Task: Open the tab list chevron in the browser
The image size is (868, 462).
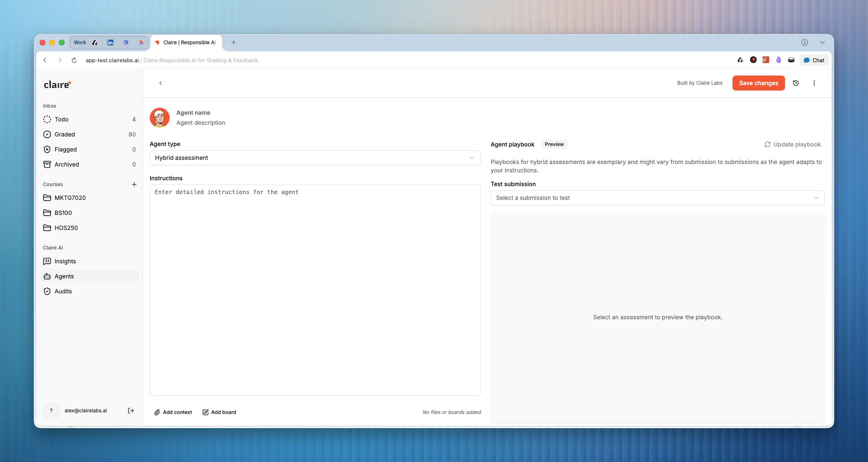Action: (822, 43)
